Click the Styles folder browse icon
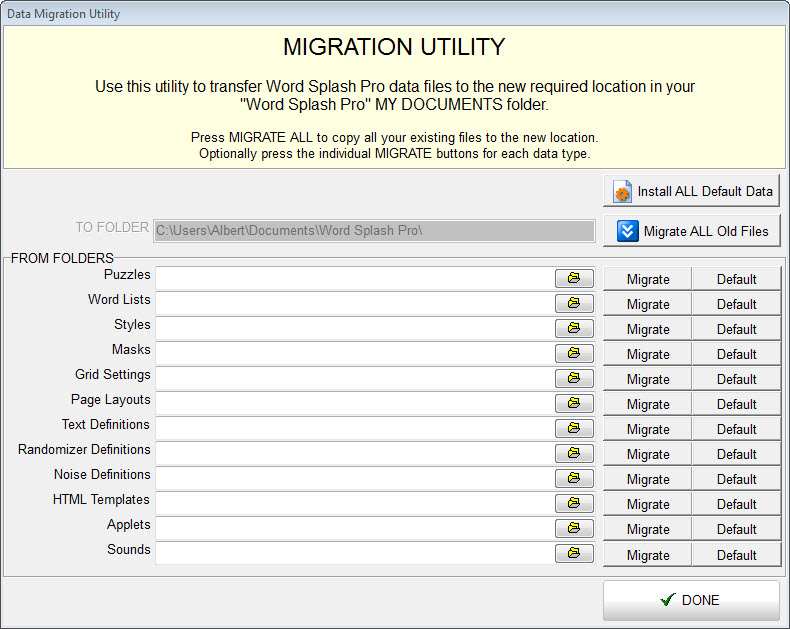 [574, 328]
